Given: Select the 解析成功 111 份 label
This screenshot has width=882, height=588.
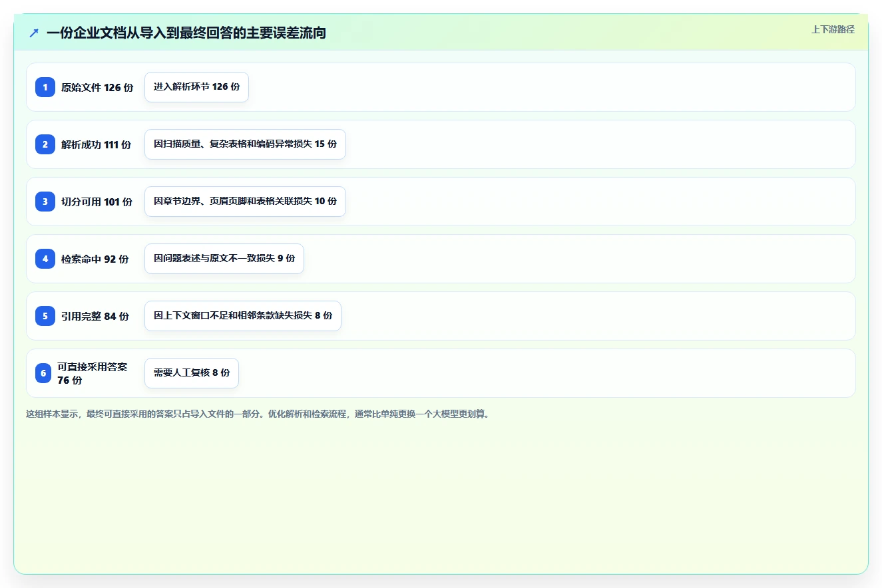Looking at the screenshot, I should pos(96,144).
